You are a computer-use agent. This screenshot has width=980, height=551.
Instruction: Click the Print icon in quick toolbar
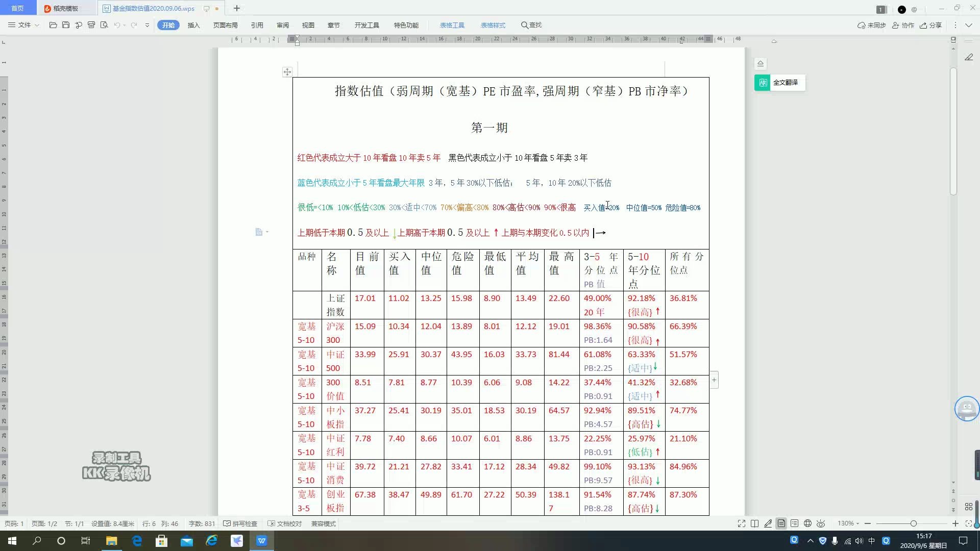click(x=91, y=25)
